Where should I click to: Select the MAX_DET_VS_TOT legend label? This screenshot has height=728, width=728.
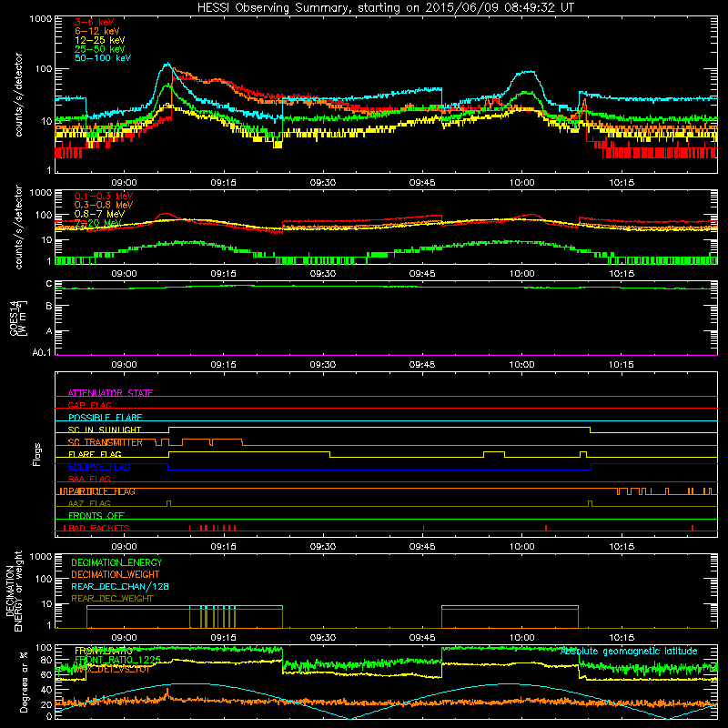(x=112, y=669)
